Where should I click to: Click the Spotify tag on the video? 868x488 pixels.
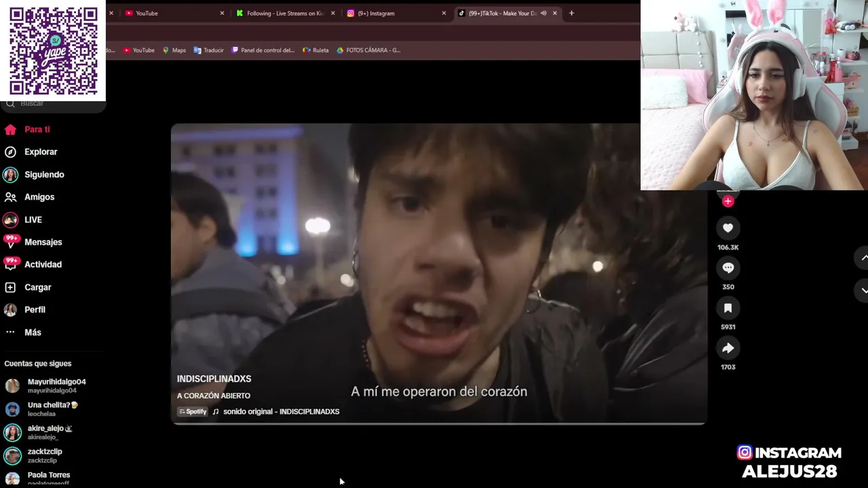[193, 411]
